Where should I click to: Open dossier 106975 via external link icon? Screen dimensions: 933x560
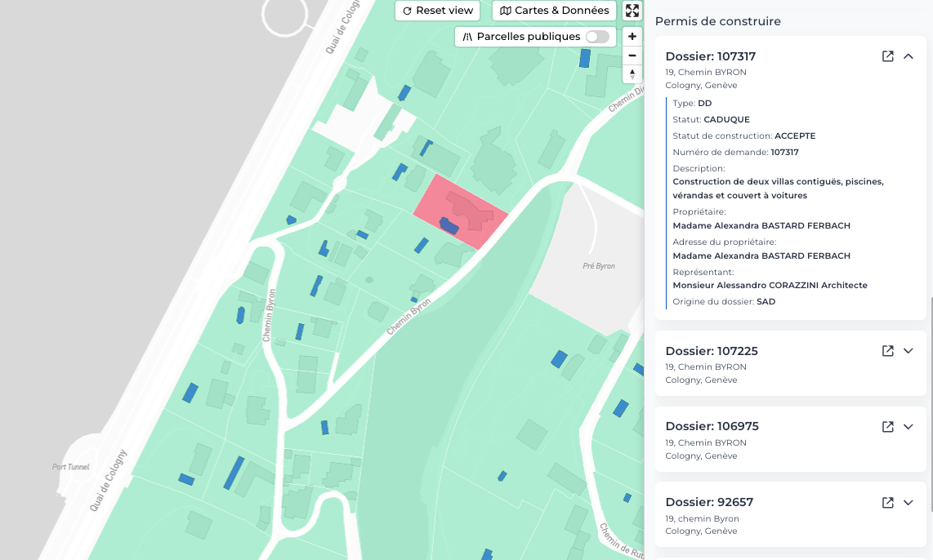(x=887, y=426)
